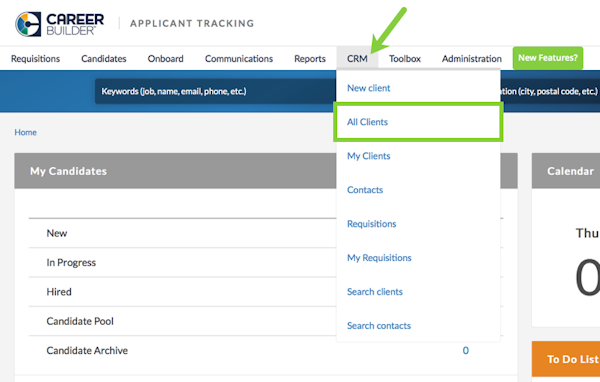Image resolution: width=600 pixels, height=382 pixels.
Task: Open the Requisitions top navigation menu
Action: coord(36,59)
